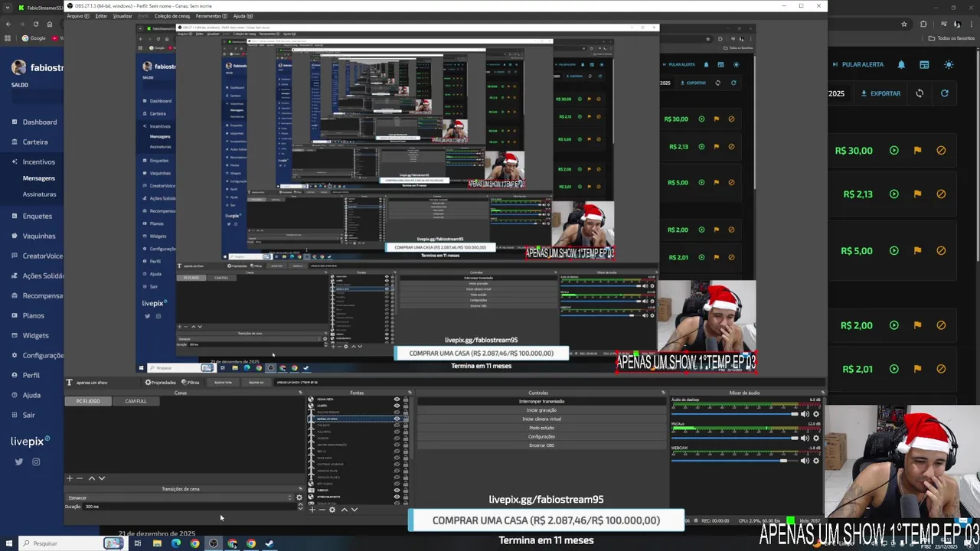
Task: Add a new scene with the plus icon in Cenas
Action: (69, 478)
